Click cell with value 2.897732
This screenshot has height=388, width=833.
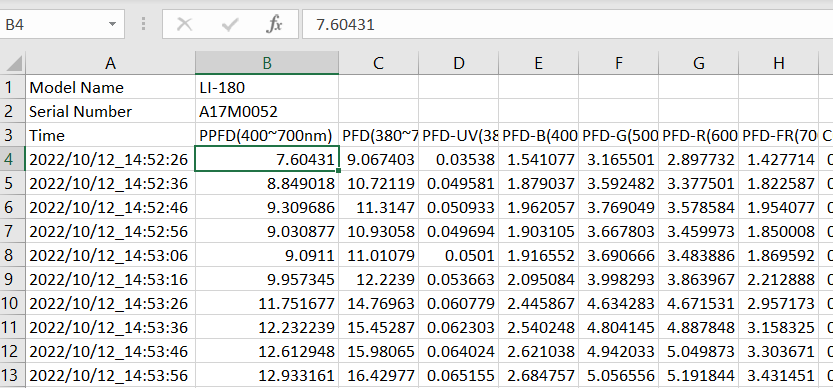tap(699, 159)
